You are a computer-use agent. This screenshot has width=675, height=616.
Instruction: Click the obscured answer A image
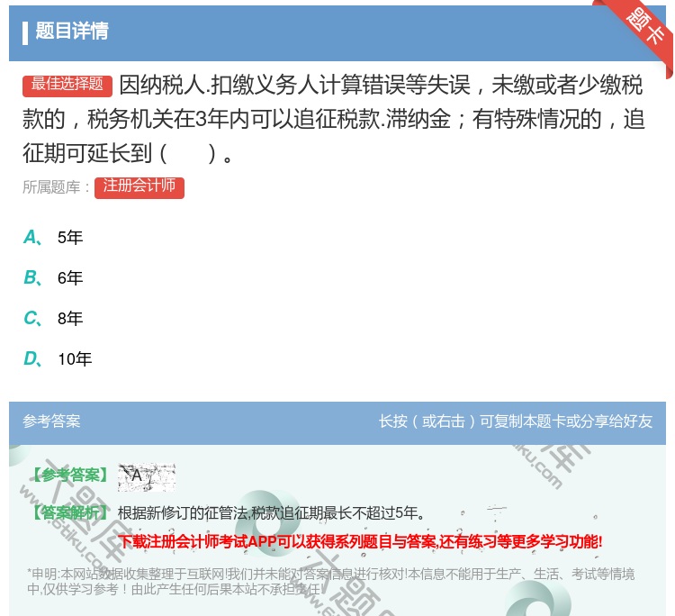[146, 476]
